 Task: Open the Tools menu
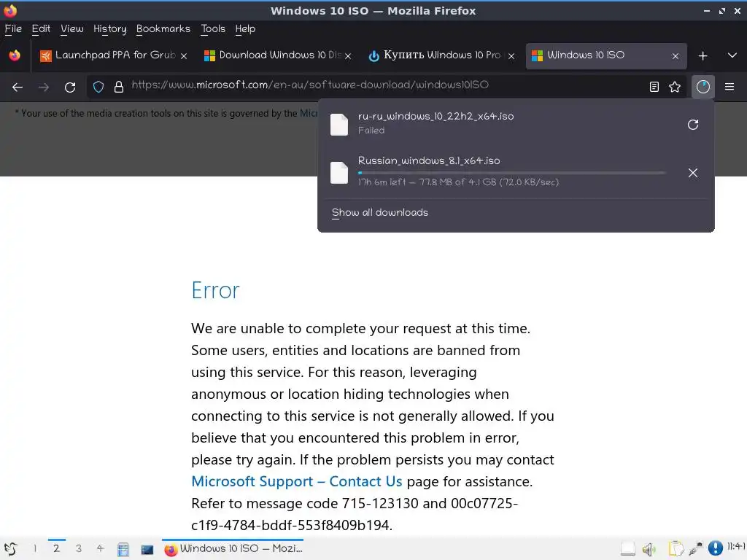213,29
